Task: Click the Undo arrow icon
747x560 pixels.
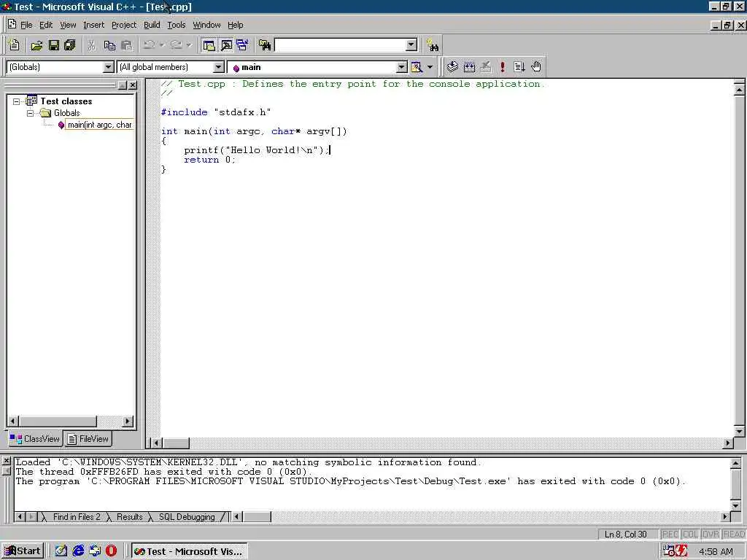Action: (149, 45)
